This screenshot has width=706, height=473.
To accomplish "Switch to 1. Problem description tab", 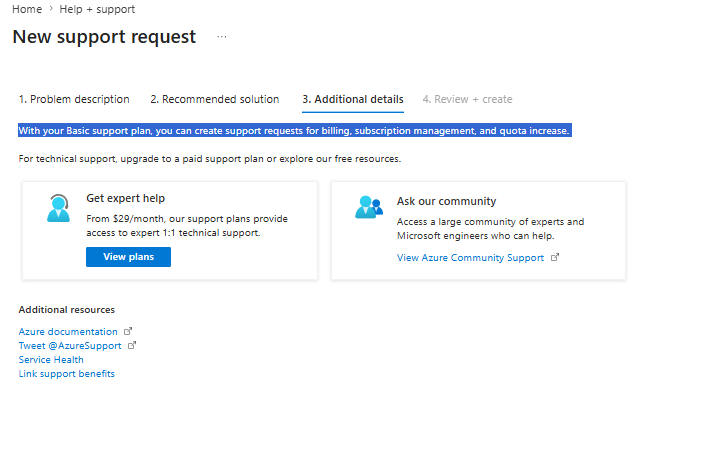I will pos(74,99).
